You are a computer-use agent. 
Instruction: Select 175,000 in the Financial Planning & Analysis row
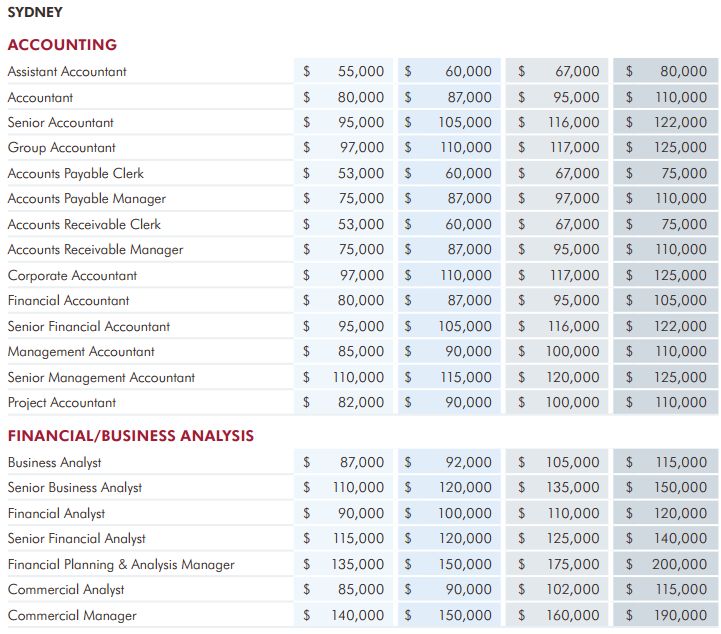573,565
